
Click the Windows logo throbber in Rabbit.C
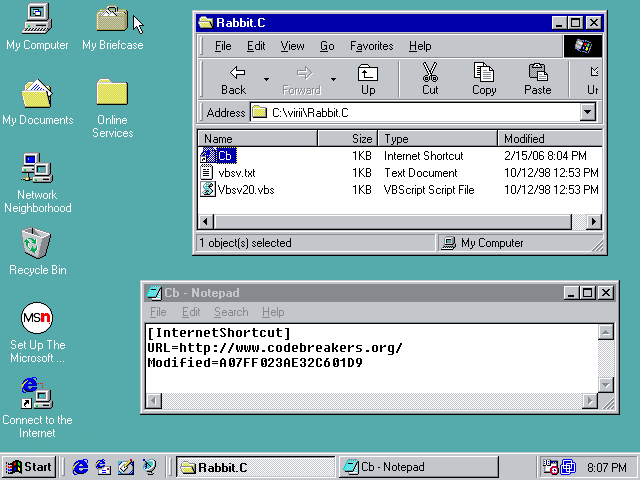583,46
